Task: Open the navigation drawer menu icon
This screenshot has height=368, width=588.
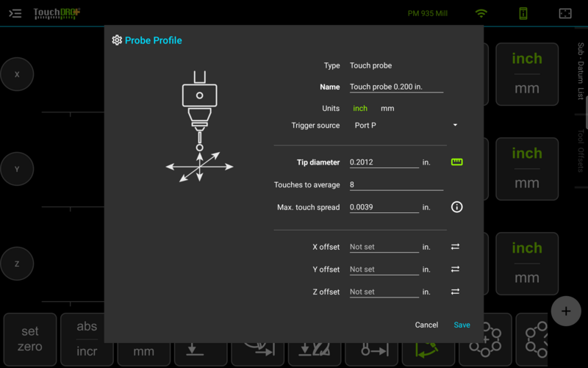Action: point(15,14)
